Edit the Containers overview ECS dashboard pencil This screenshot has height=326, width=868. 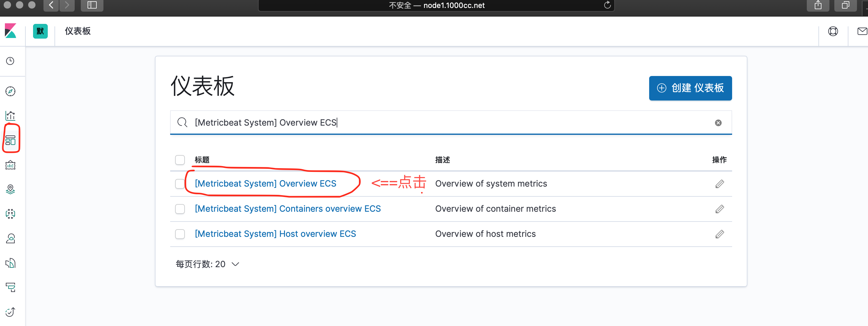[x=719, y=209]
